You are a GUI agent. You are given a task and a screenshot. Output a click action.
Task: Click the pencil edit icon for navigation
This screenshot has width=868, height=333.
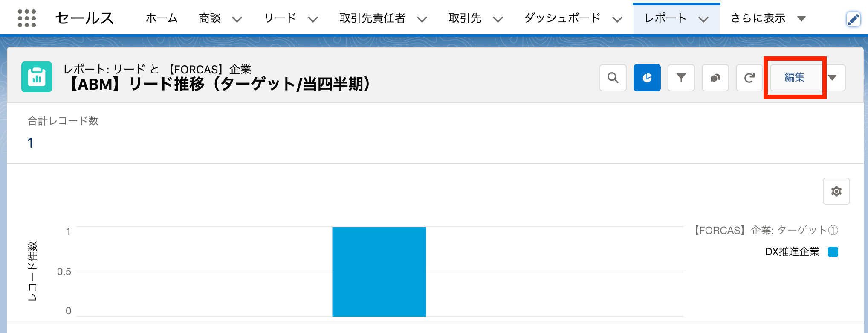854,18
